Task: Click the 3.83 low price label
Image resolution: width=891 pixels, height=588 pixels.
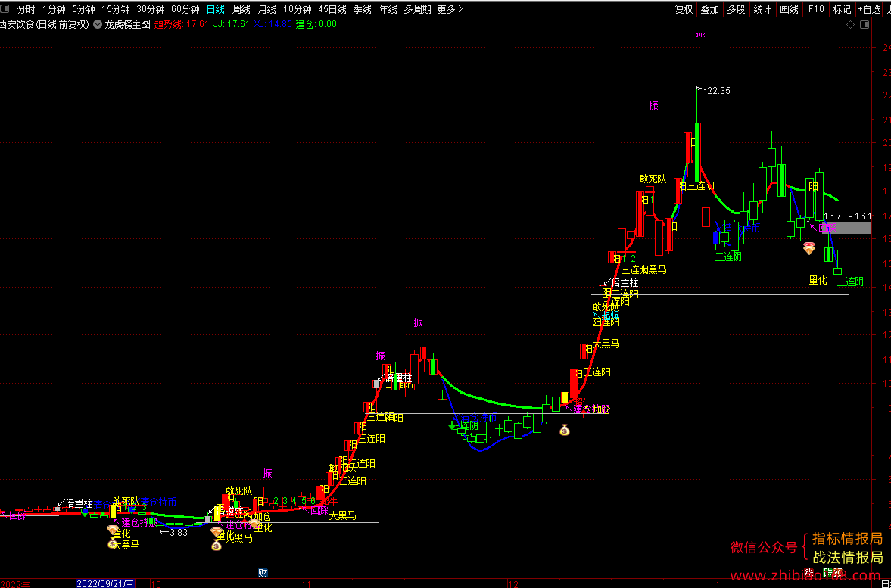Action: pyautogui.click(x=179, y=532)
